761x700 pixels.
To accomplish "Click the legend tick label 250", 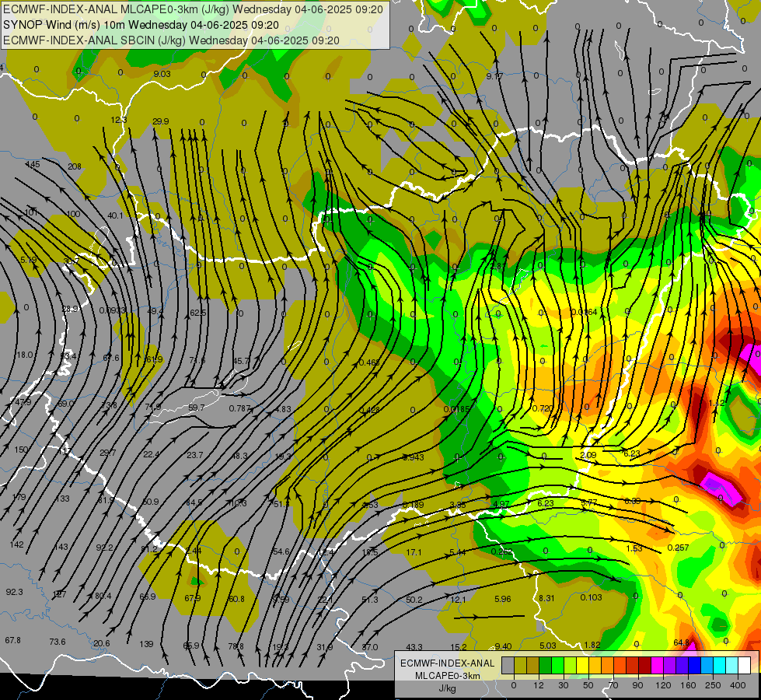I will click(713, 685).
